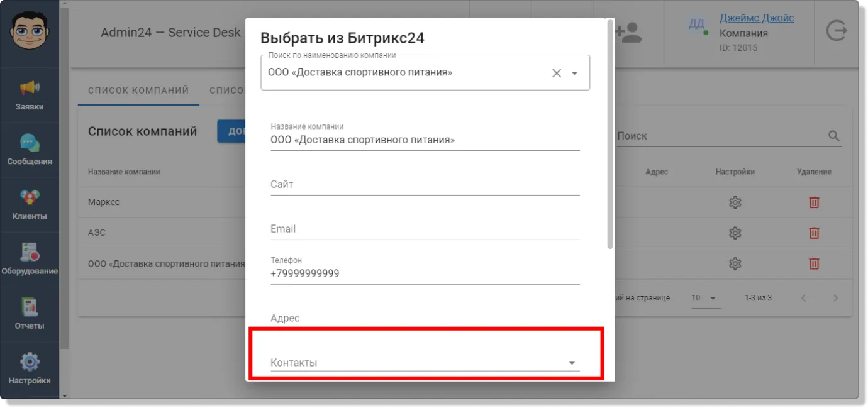
Task: Open the Оборудование section
Action: click(x=30, y=260)
